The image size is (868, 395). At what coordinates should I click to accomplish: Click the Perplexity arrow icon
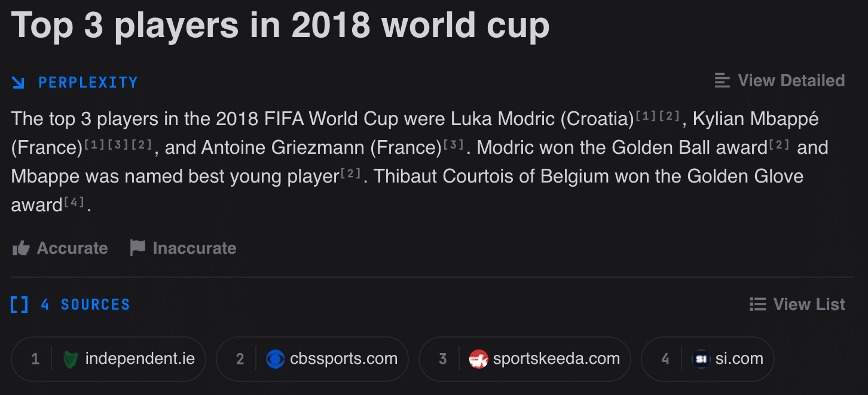click(x=18, y=83)
